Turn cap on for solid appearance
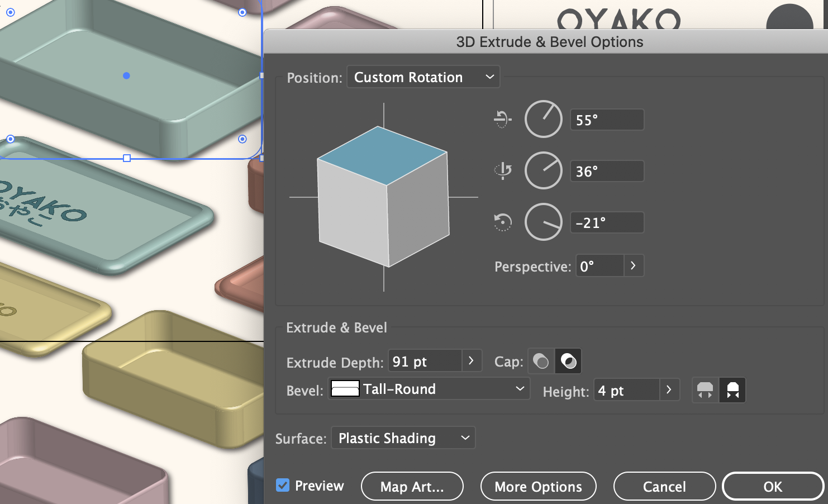The width and height of the screenshot is (828, 504). (x=541, y=361)
